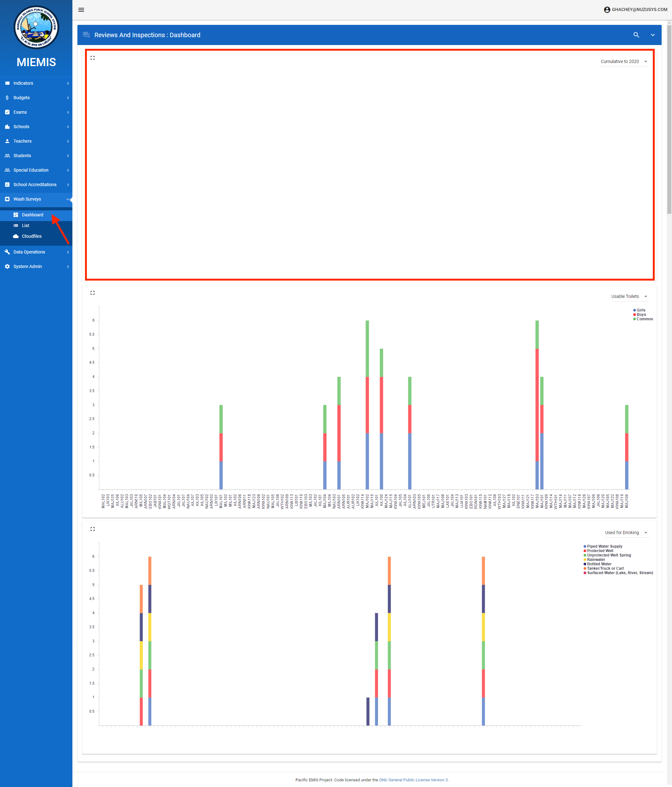Open the Used for Drinking dropdown
The image size is (672, 787).
click(x=626, y=533)
